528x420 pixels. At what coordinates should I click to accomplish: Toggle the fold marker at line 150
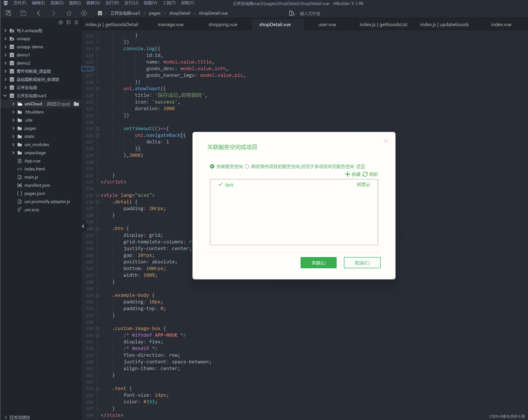pos(97,295)
